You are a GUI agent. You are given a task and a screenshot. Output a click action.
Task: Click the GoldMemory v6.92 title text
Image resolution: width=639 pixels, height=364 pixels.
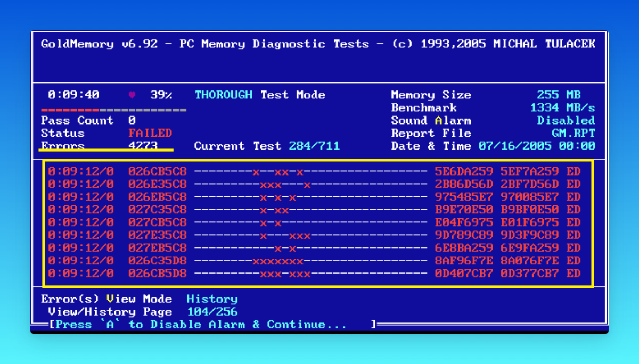tap(99, 44)
